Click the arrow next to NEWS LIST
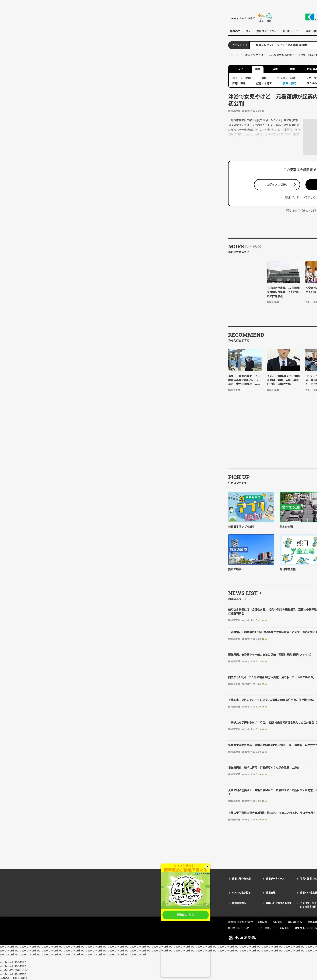This screenshot has width=317, height=980. (x=261, y=593)
